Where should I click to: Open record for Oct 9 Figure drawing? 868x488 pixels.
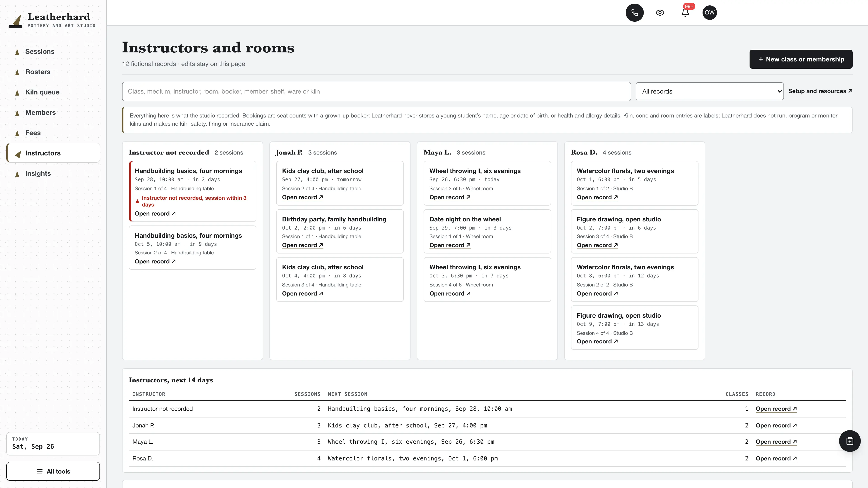coord(597,342)
